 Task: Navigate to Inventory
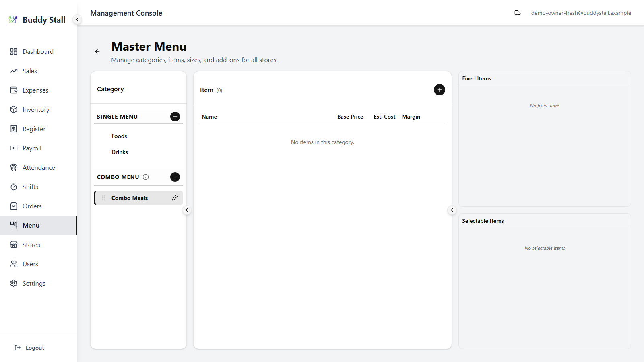pos(38,109)
